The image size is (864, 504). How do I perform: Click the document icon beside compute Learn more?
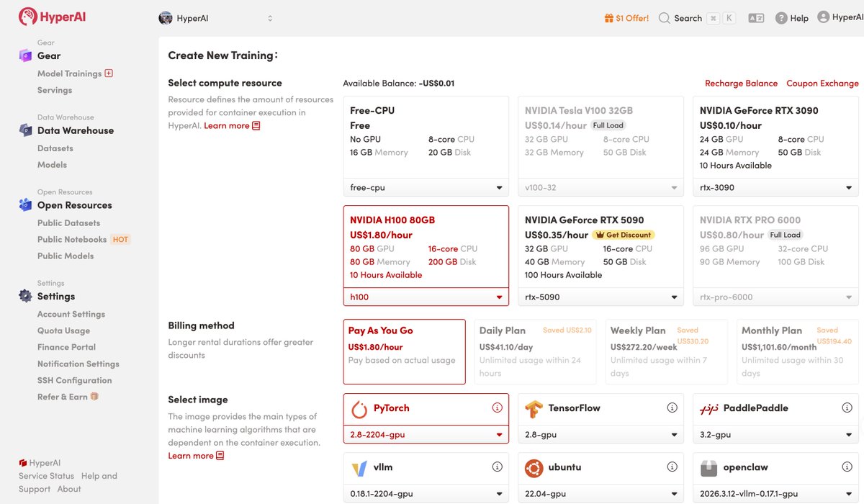[256, 126]
